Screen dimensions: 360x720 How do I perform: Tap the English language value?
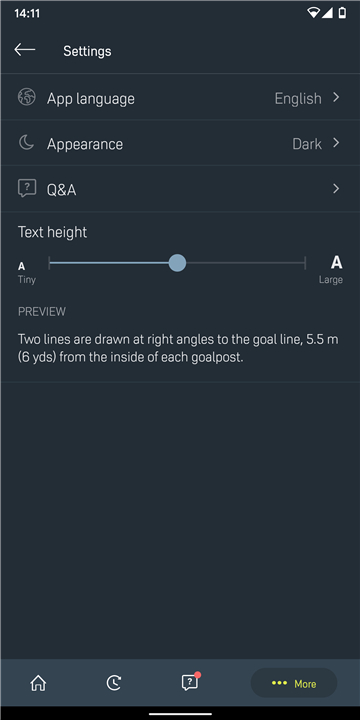pyautogui.click(x=298, y=98)
